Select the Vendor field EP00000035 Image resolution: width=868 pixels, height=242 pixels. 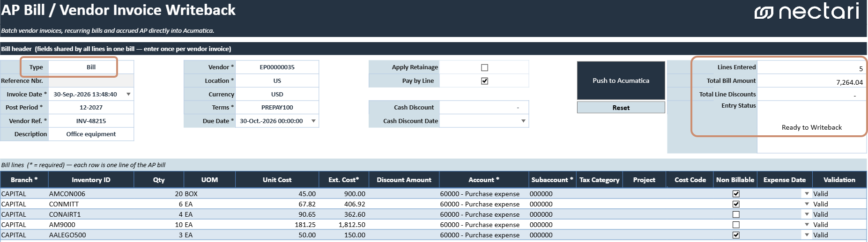(277, 67)
